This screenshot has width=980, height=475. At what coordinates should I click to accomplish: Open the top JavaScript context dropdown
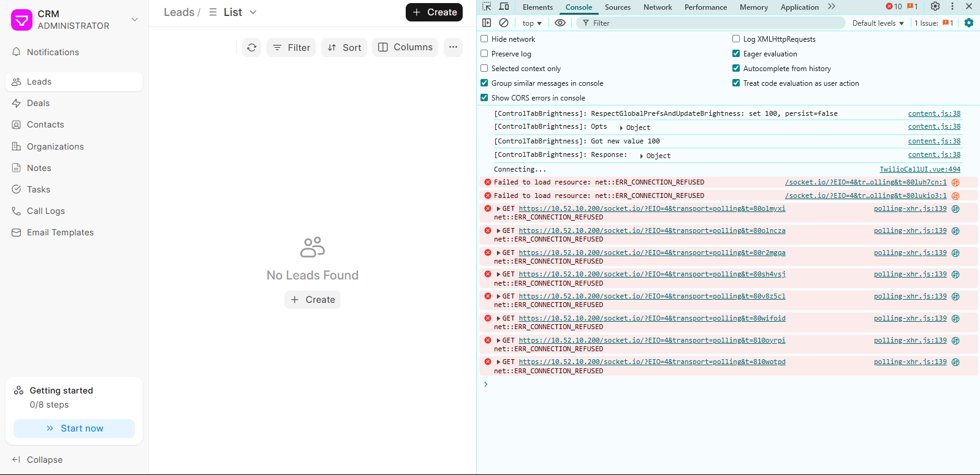click(x=532, y=23)
